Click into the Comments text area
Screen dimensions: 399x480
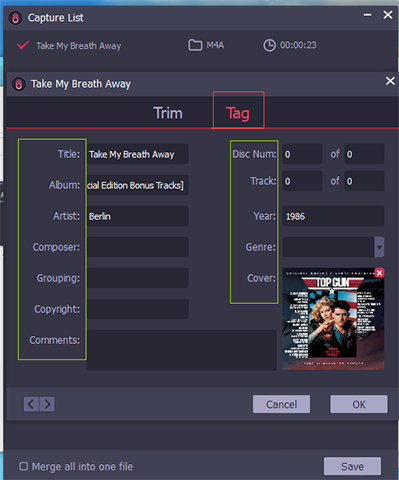[x=181, y=350]
